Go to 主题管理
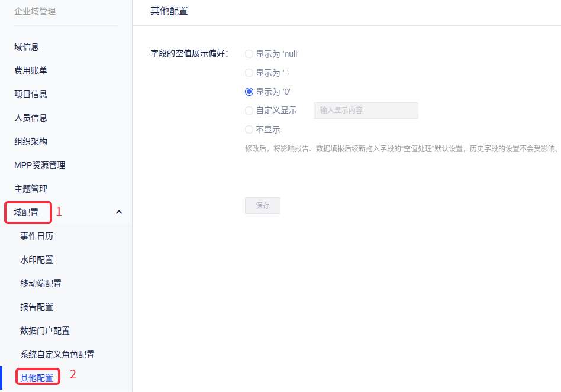Image resolution: width=561 pixels, height=392 pixels. pyautogui.click(x=31, y=189)
